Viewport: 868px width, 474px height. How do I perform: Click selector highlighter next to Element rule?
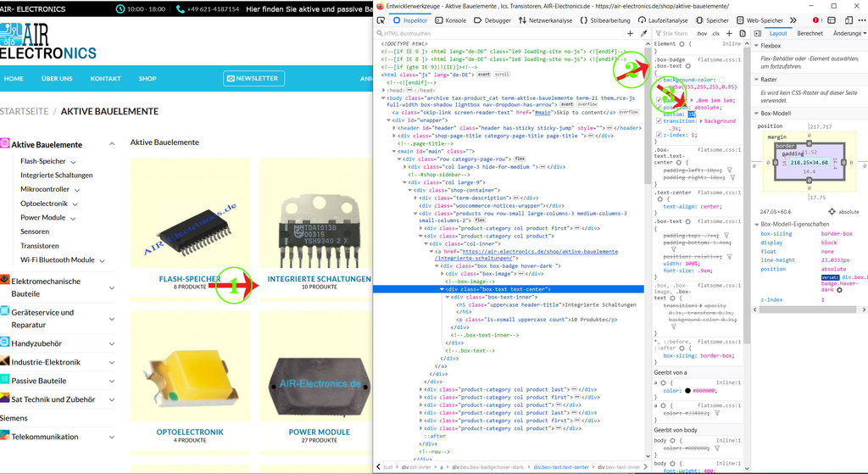682,44
